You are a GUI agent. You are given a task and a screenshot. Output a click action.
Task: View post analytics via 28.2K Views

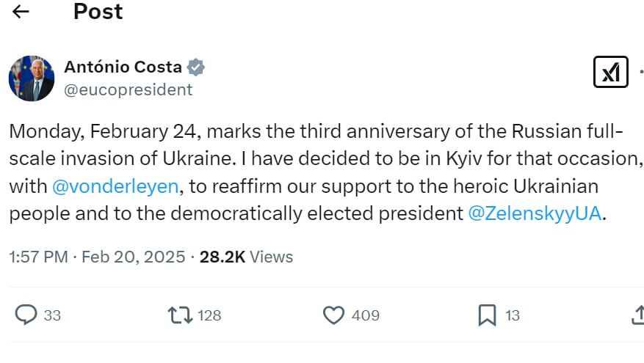pos(246,257)
